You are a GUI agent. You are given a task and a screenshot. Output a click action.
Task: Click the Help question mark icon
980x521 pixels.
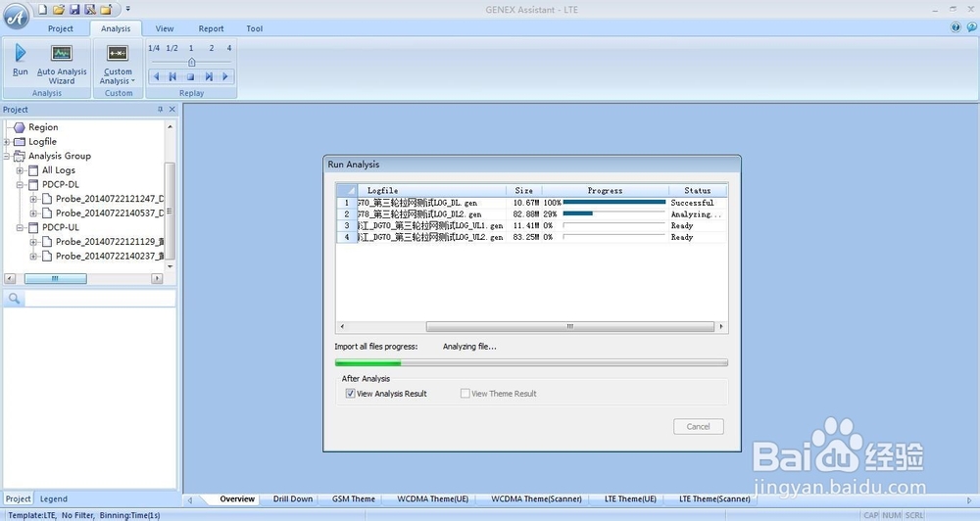[955, 27]
